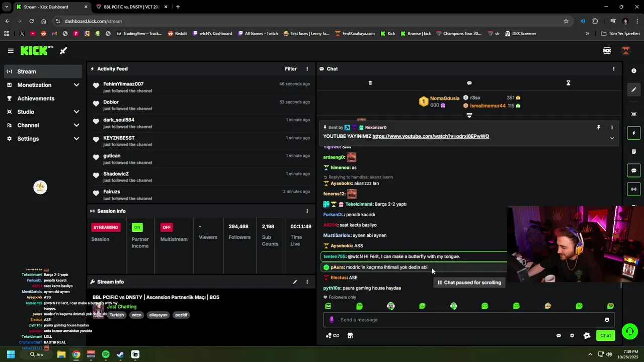Image resolution: width=644 pixels, height=362 pixels.
Task: Toggle the STREAMING session status badge
Action: point(106,227)
